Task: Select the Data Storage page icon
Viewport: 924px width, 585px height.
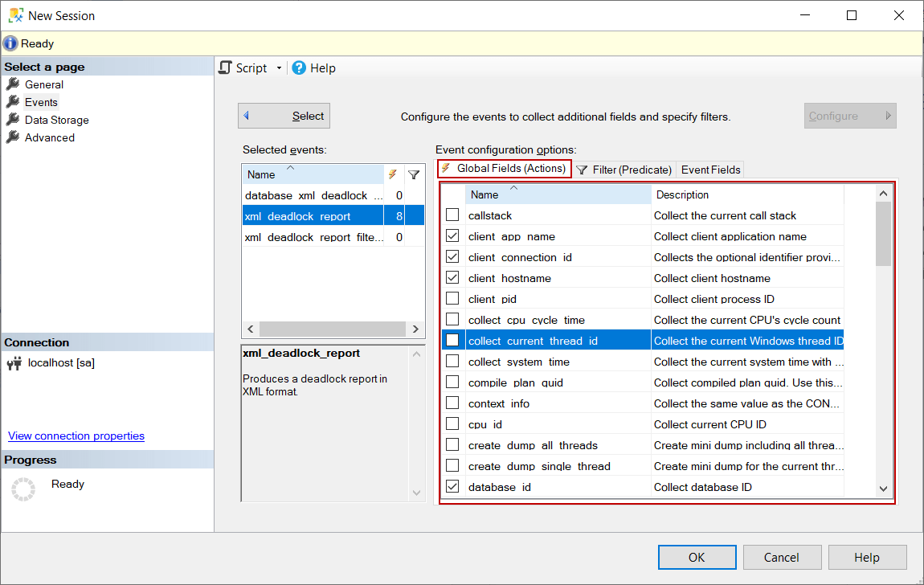Action: (14, 119)
